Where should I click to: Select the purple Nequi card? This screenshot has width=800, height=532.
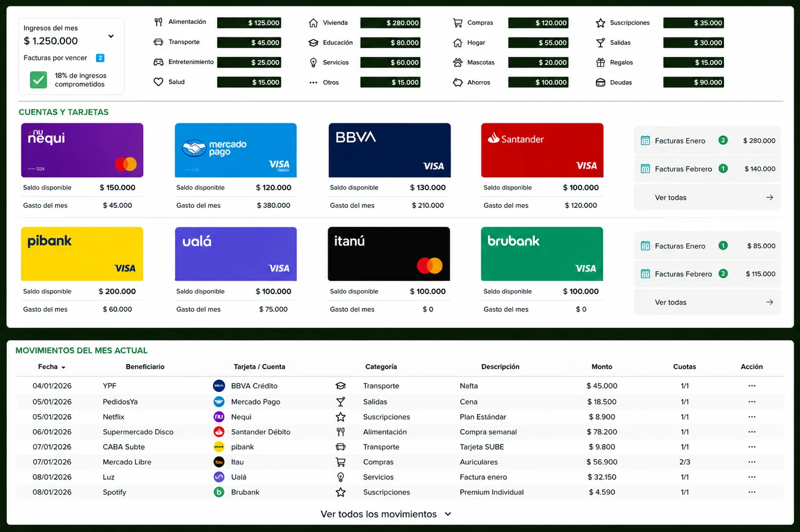82,150
